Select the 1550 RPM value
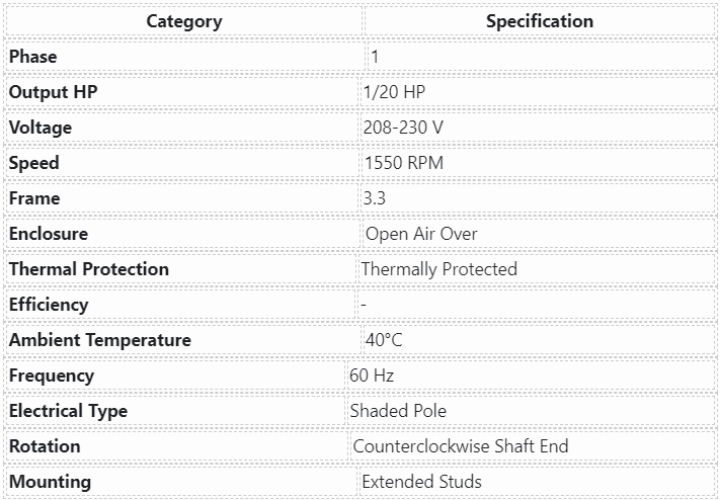This screenshot has width=720, height=500. [403, 163]
